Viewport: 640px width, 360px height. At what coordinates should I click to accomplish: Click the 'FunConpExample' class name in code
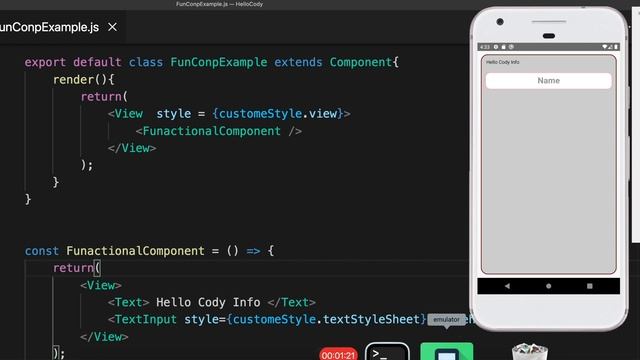(218, 62)
